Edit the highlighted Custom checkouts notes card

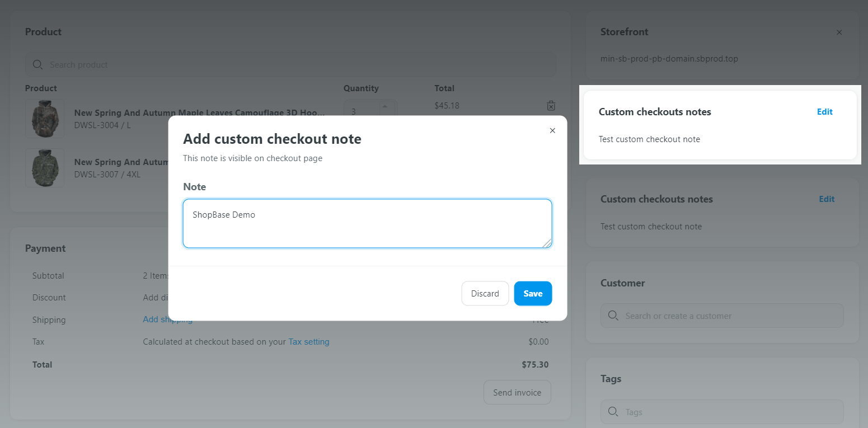tap(824, 112)
